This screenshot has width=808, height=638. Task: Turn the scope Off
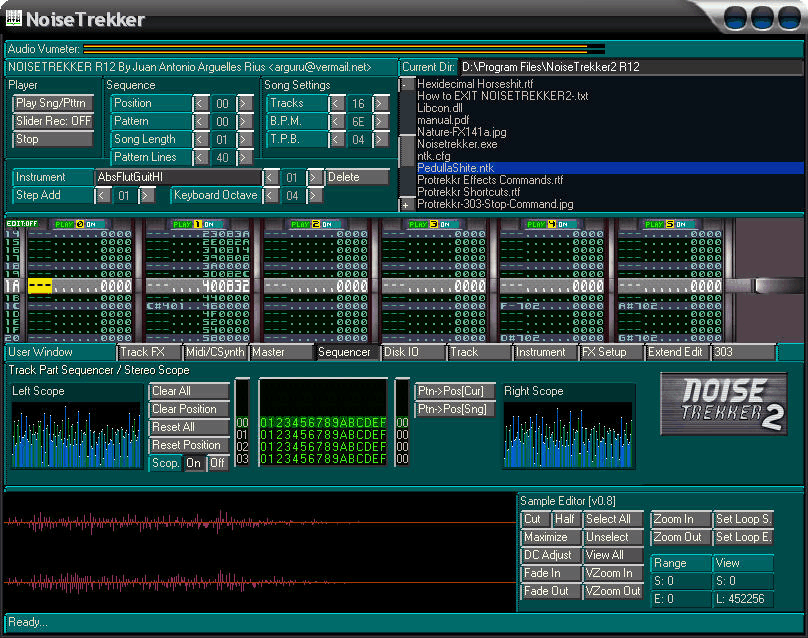point(217,463)
